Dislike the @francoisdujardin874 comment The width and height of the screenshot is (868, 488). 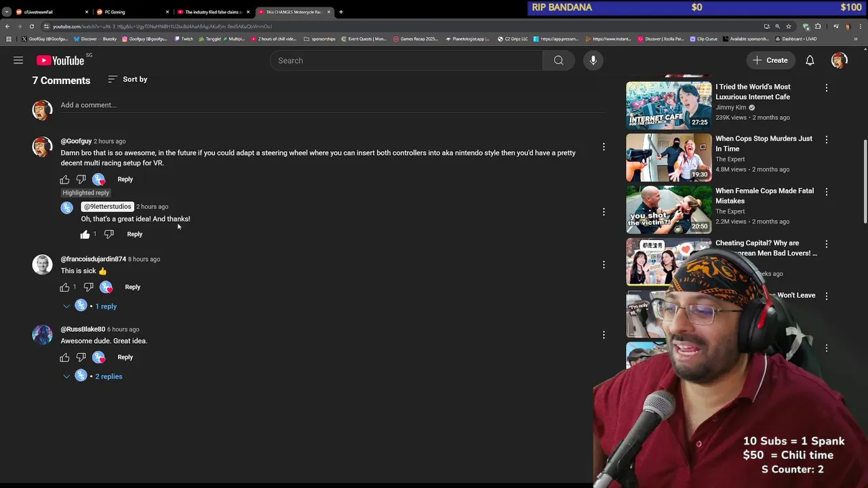coord(88,287)
